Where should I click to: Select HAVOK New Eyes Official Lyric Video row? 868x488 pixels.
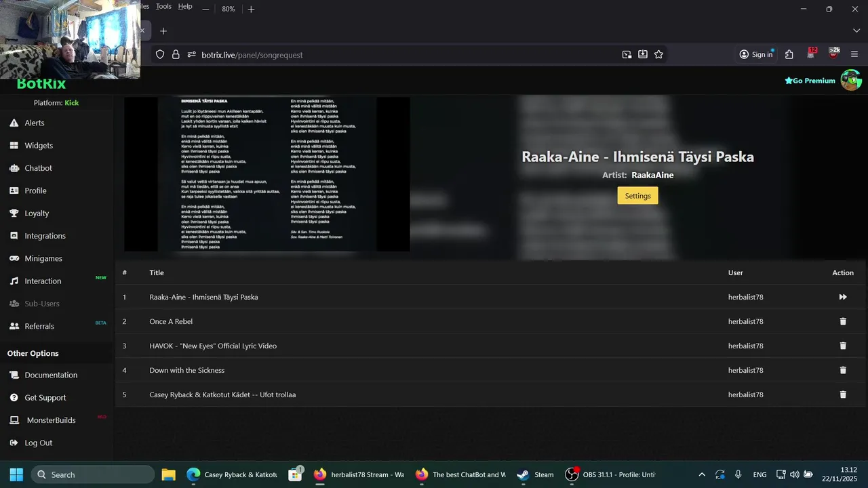click(x=213, y=346)
